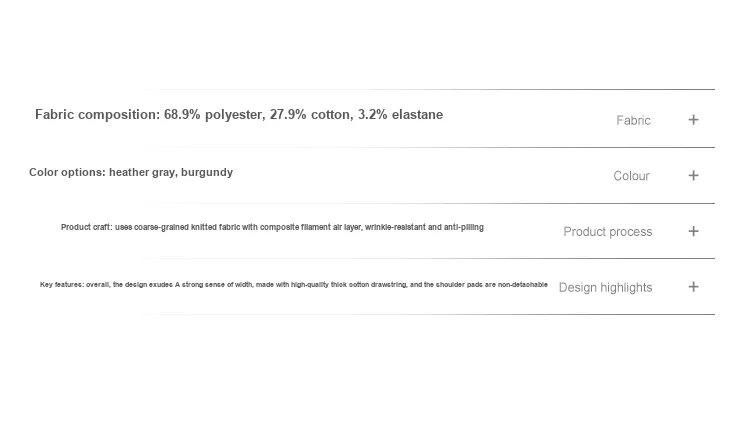Click the Design highlights label
The height and width of the screenshot is (432, 750).
pos(605,288)
